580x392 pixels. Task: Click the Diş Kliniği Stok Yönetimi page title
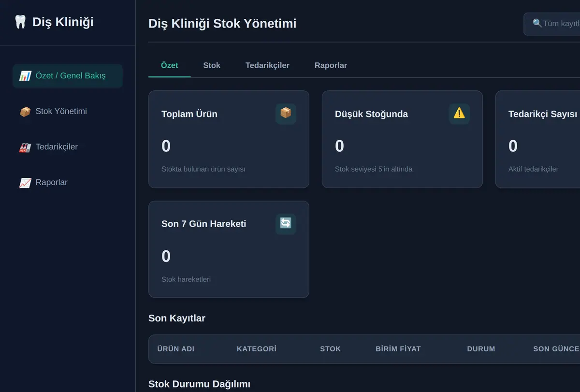(x=222, y=23)
